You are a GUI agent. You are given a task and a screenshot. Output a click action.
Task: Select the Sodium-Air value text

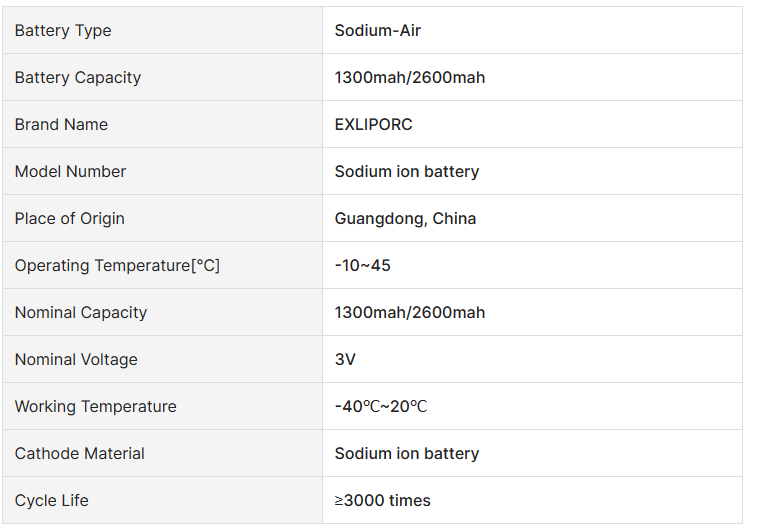tap(378, 31)
